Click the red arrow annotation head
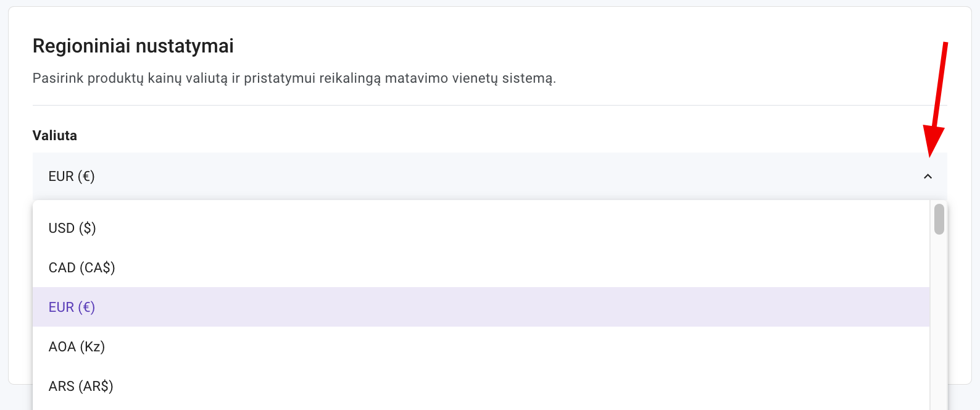The width and height of the screenshot is (980, 410). 932,141
